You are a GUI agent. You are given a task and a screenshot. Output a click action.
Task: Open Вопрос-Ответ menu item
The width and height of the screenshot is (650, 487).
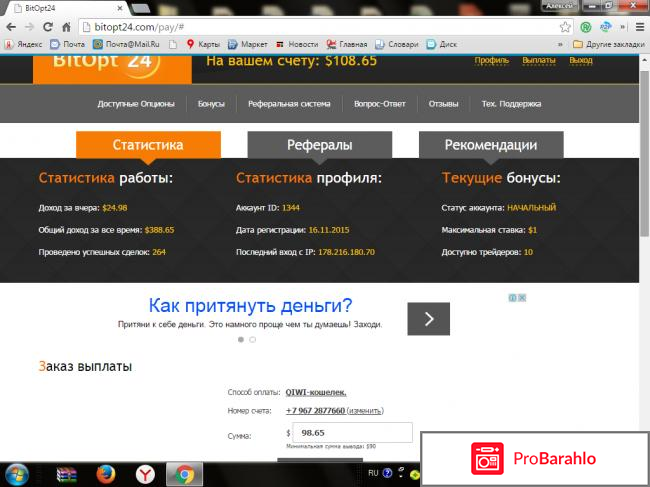pyautogui.click(x=380, y=104)
